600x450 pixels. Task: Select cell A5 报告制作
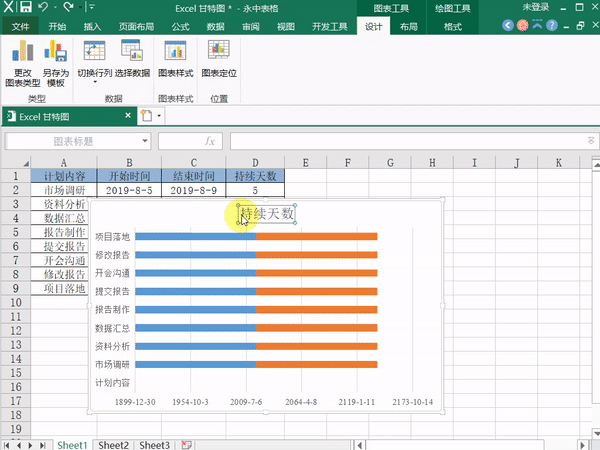click(x=60, y=232)
